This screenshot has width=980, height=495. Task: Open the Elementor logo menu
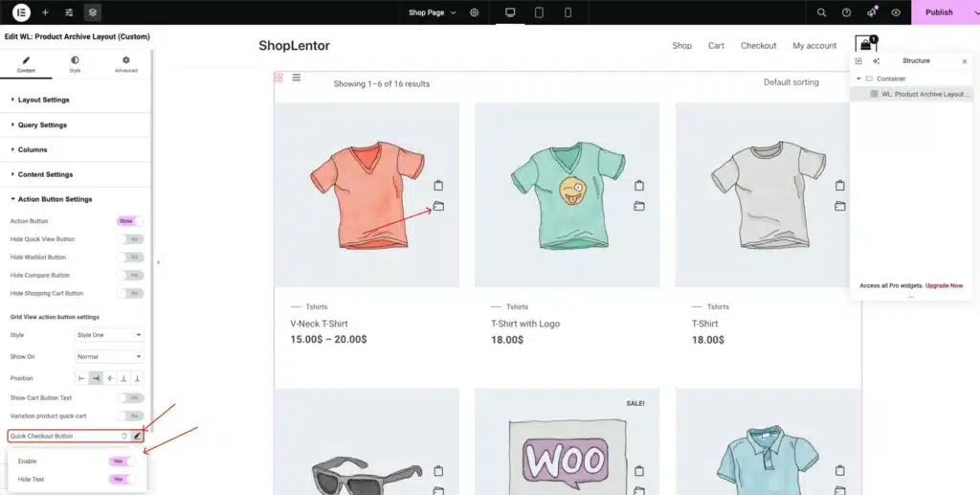(21, 11)
